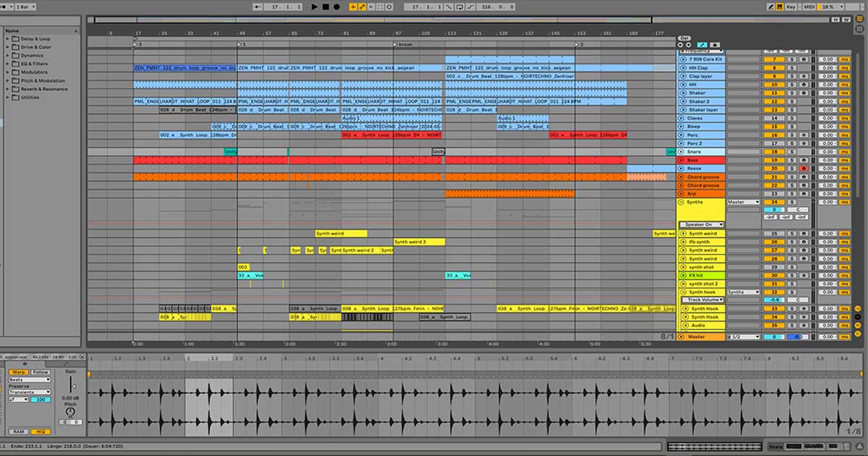Click the Perc track delay 0.00 field
Image resolution: width=868 pixels, height=456 pixels.
point(828,135)
